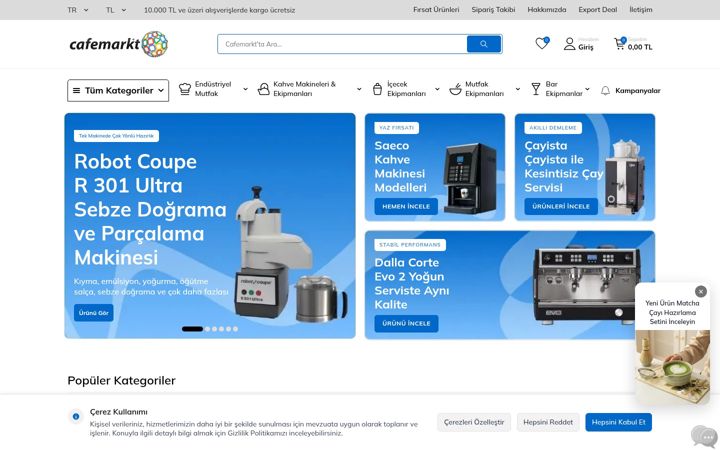Click the Kampanyalar bell icon
The height and width of the screenshot is (450, 720).
tap(606, 90)
